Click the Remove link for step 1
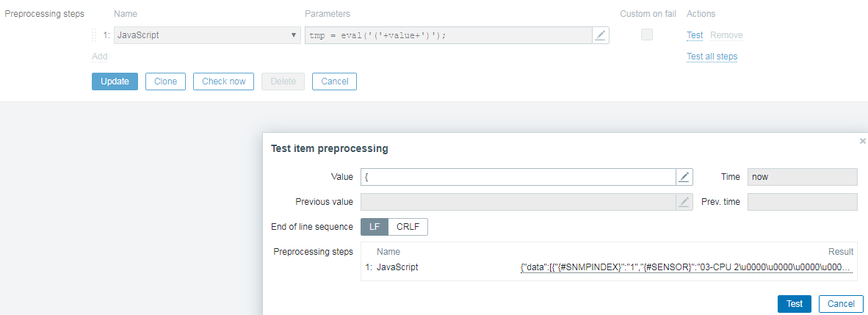This screenshot has width=868, height=315. [726, 35]
